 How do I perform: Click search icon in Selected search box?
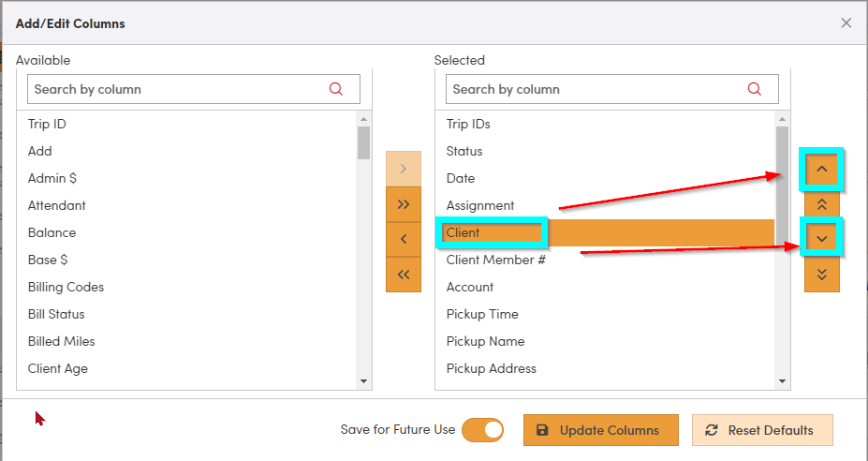point(755,90)
